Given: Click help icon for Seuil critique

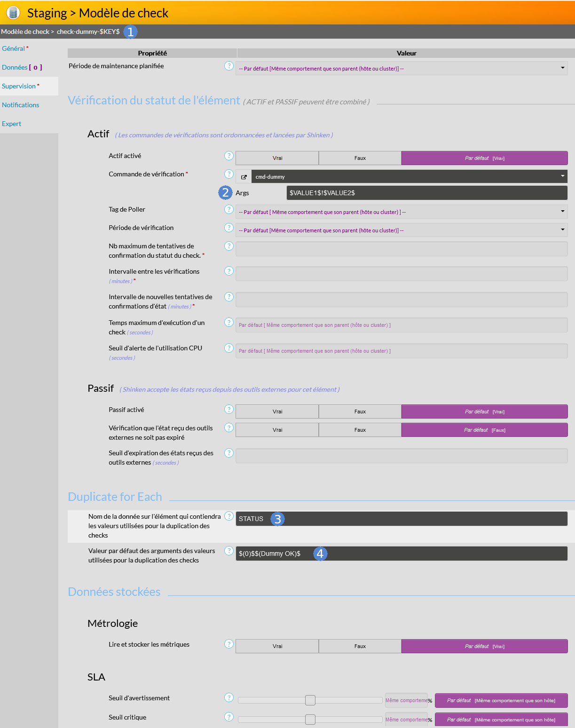Looking at the screenshot, I should pos(229,717).
